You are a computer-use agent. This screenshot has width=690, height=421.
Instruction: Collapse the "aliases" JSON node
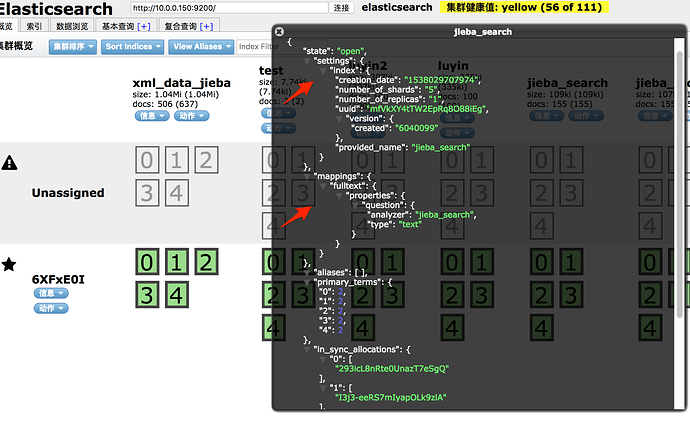point(307,273)
